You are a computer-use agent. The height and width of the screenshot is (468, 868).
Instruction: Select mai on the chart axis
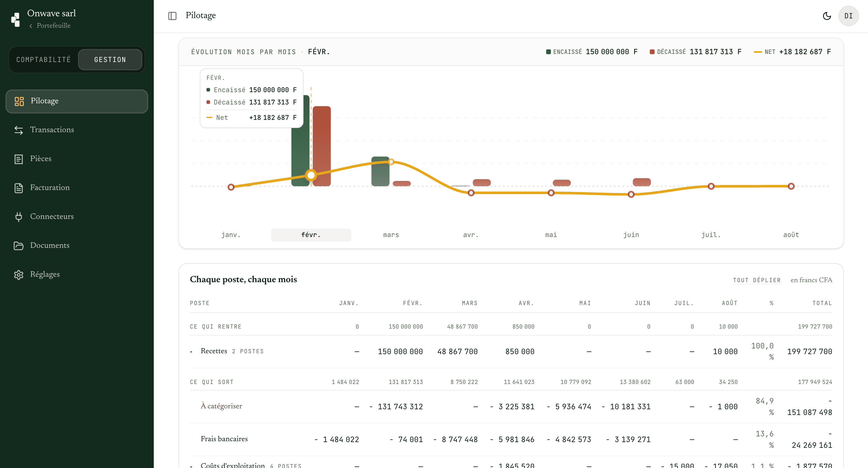[551, 235]
